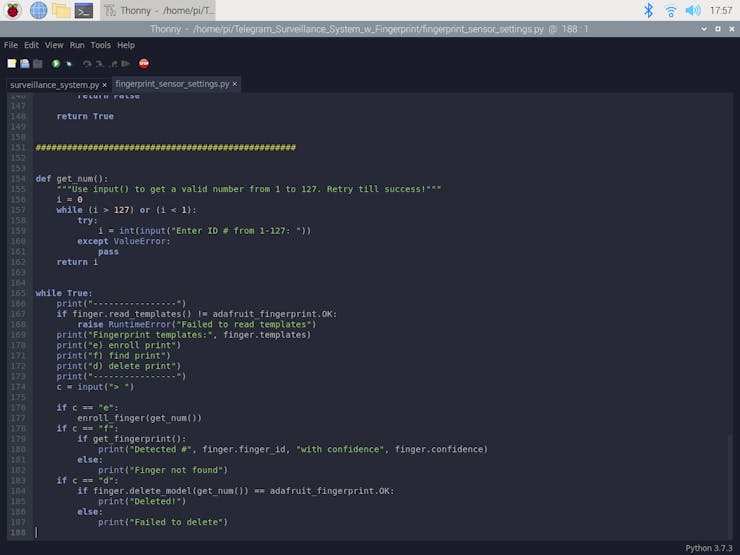Open the file manager from the taskbar
Screen dimensions: 740x555
(x=61, y=10)
